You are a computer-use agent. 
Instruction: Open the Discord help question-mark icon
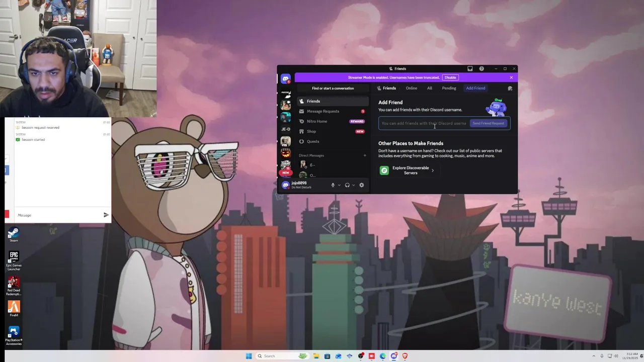[481, 69]
